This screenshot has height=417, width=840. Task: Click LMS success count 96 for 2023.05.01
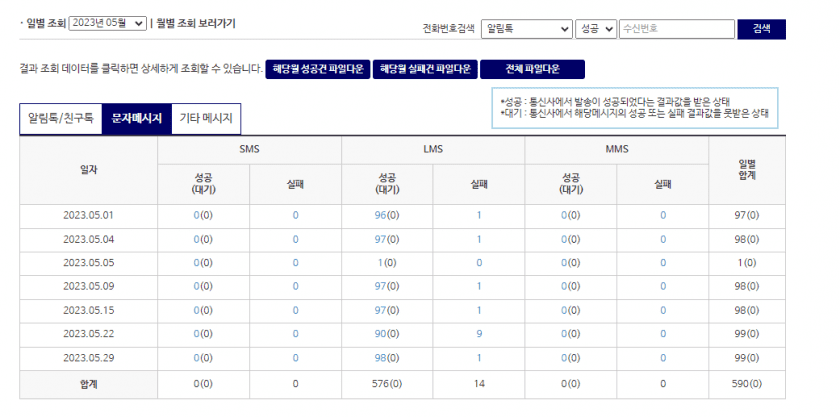tap(380, 215)
